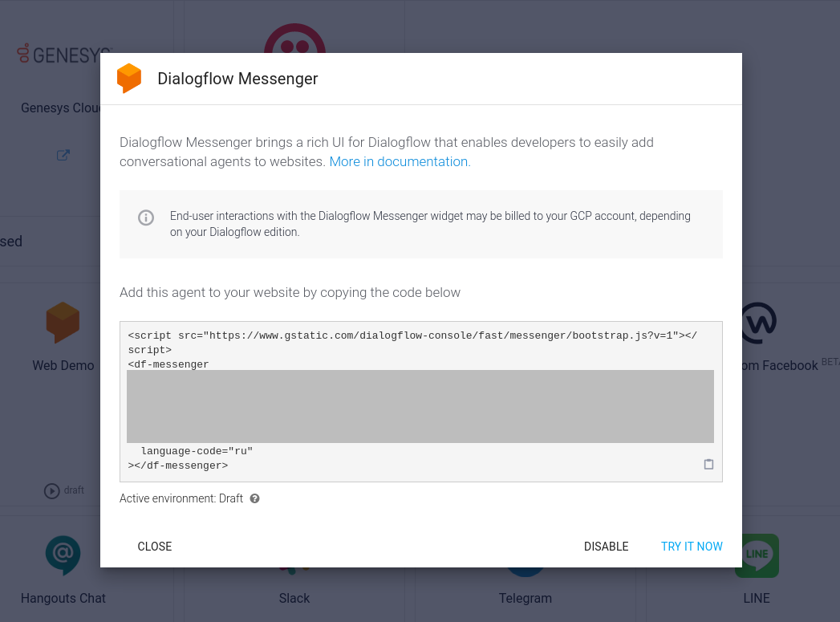Click the help icon next to Active environment
The height and width of the screenshot is (622, 840).
tap(255, 498)
